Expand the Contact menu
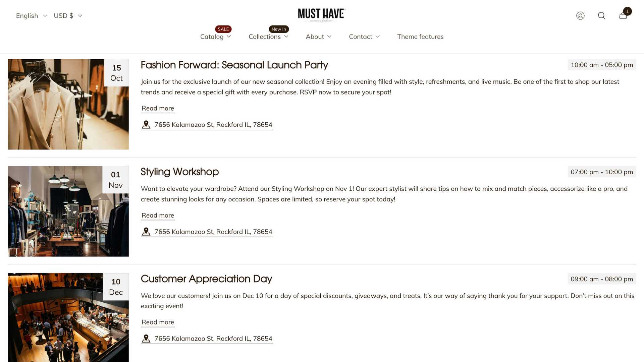Image resolution: width=644 pixels, height=362 pixels. pos(364,37)
